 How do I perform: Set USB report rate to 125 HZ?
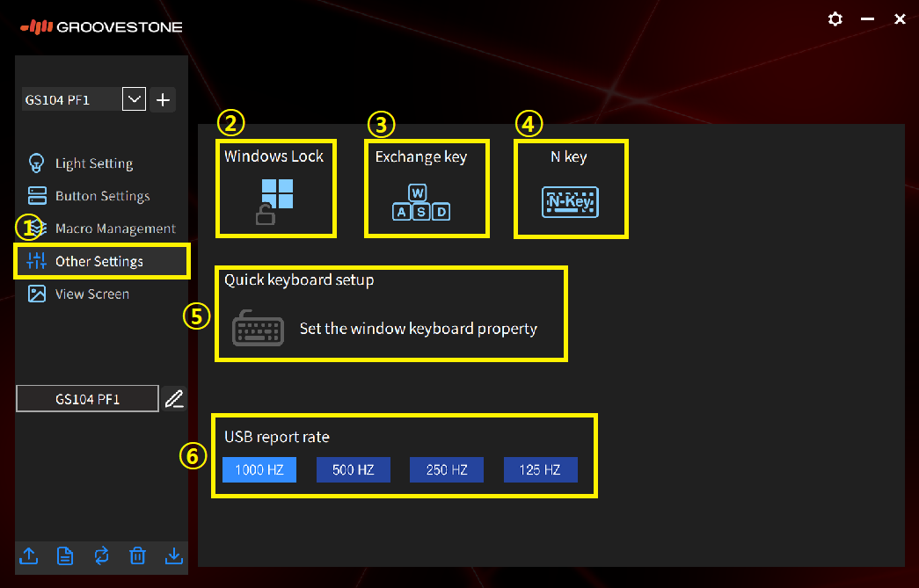tap(540, 470)
